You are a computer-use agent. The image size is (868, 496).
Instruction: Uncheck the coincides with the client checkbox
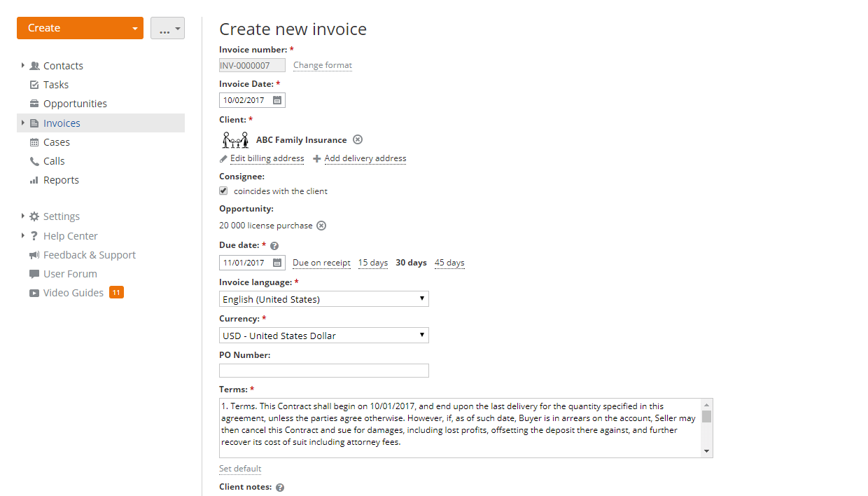223,191
